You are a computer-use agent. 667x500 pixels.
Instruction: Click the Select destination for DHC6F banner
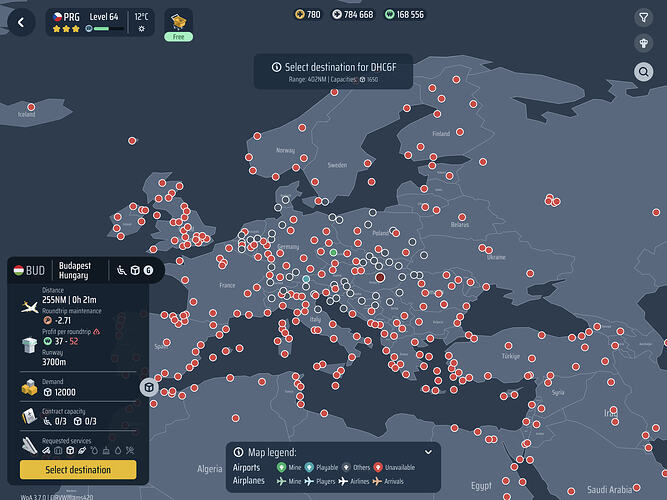334,71
